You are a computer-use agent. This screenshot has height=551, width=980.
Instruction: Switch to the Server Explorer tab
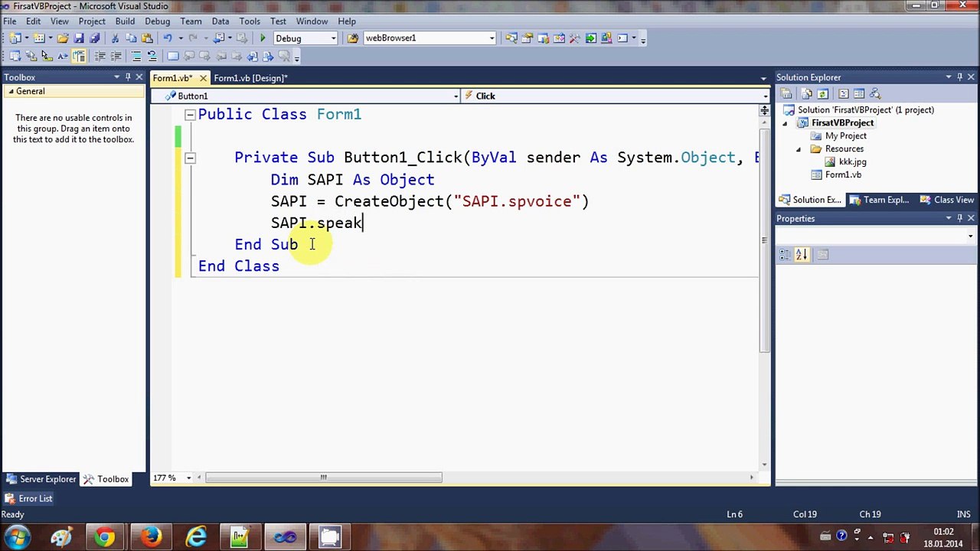click(x=41, y=479)
